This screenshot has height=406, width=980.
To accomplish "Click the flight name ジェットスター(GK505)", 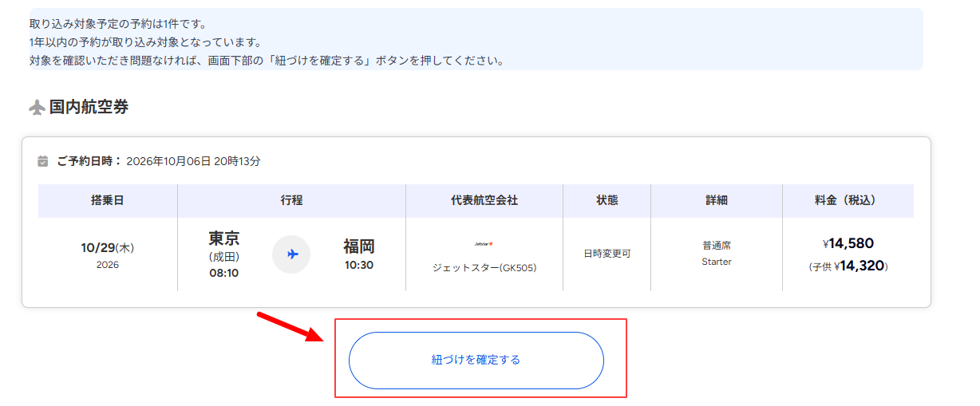I will point(484,268).
